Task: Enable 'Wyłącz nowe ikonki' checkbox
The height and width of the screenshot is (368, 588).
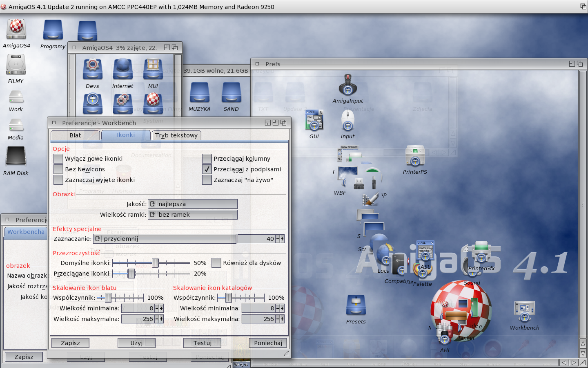Action: pos(58,159)
